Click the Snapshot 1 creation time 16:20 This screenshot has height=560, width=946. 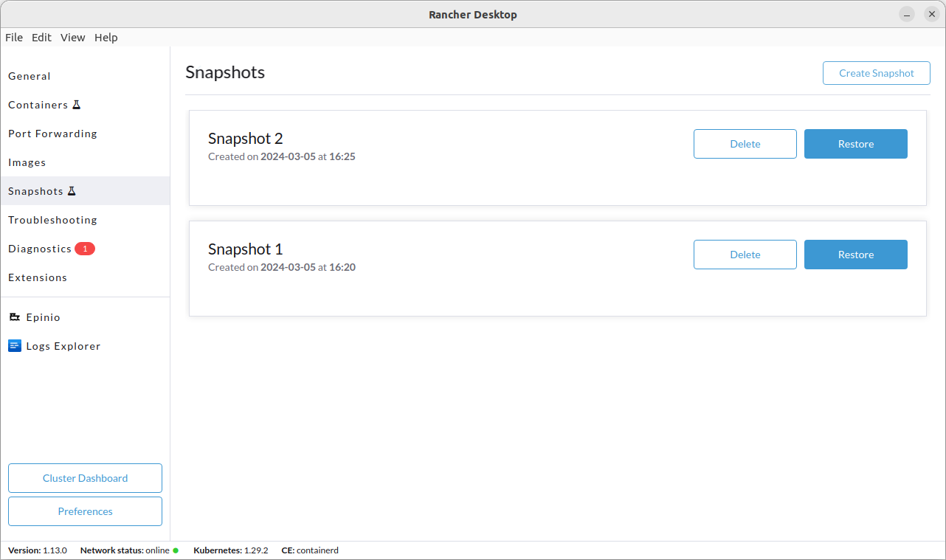[342, 267]
